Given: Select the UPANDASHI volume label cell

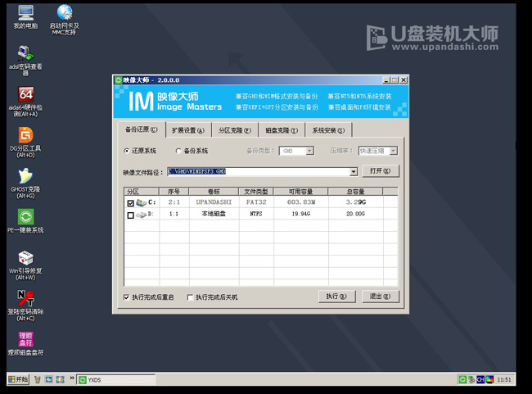Looking at the screenshot, I should [x=214, y=202].
